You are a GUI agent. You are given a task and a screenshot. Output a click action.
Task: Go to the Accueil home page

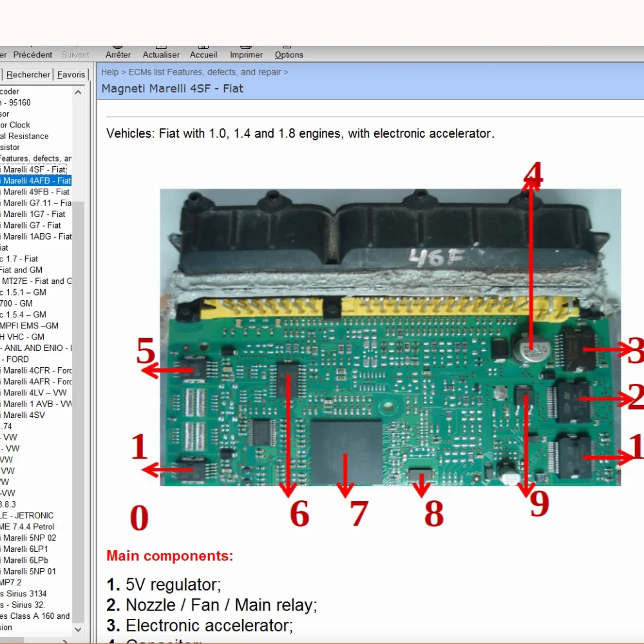pyautogui.click(x=204, y=55)
